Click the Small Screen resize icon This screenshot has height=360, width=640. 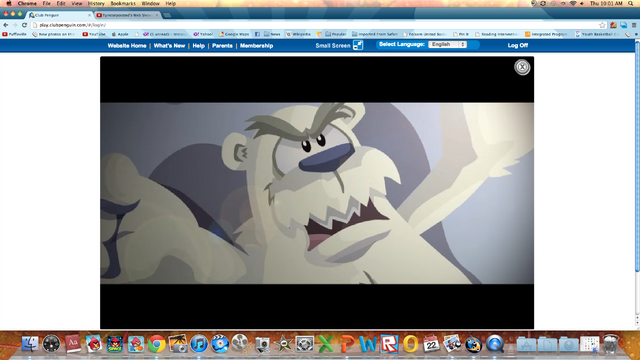tap(358, 45)
